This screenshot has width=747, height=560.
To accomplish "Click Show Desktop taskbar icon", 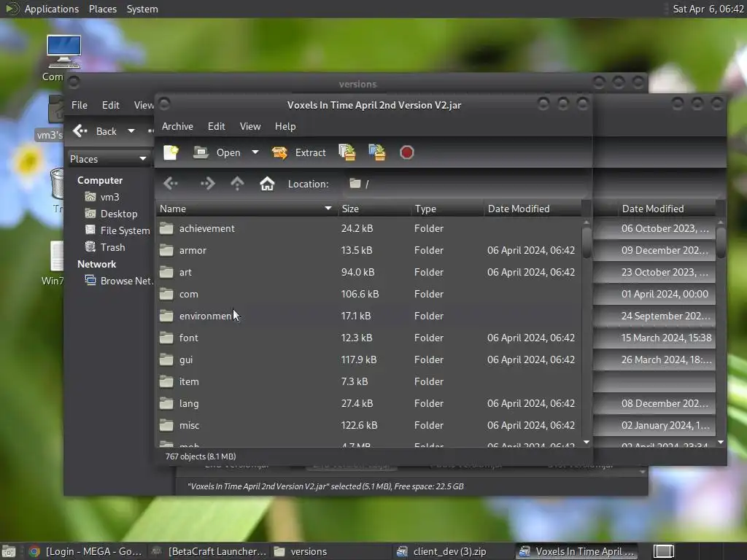I will pos(9,551).
